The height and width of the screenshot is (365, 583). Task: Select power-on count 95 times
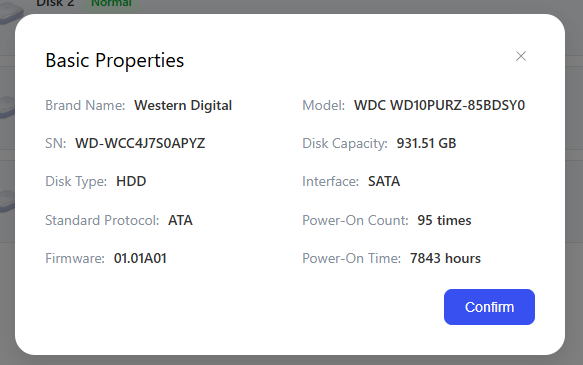coord(444,220)
